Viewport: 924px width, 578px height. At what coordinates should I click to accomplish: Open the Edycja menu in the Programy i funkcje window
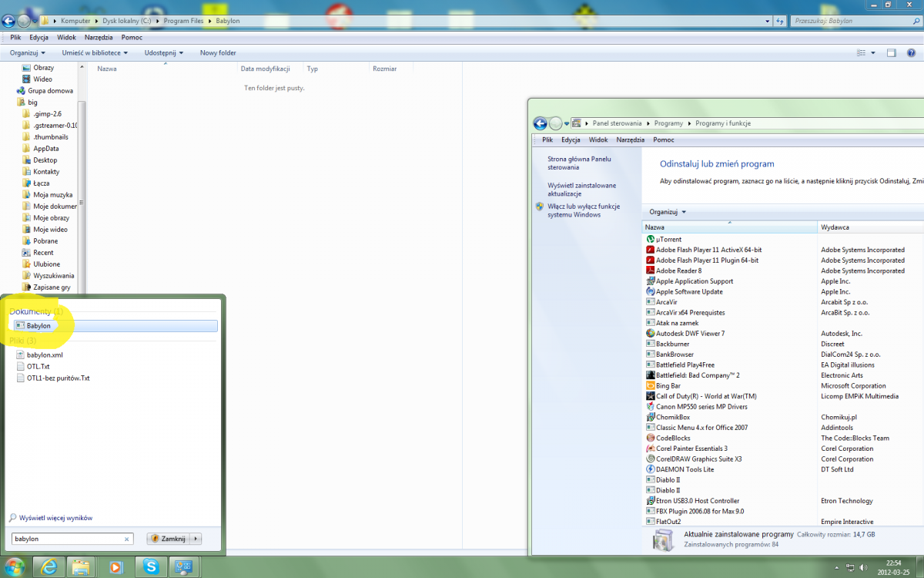click(571, 140)
